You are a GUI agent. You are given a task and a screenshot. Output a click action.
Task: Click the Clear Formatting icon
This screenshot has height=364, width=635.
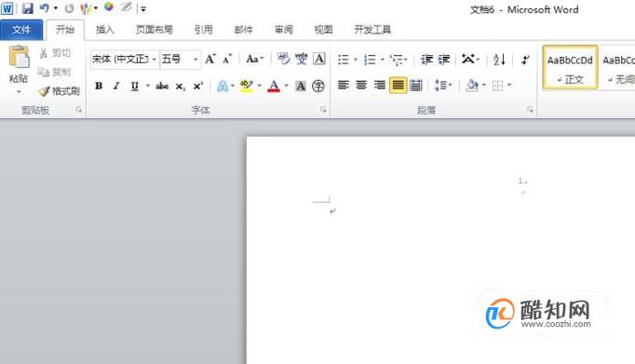coord(283,59)
